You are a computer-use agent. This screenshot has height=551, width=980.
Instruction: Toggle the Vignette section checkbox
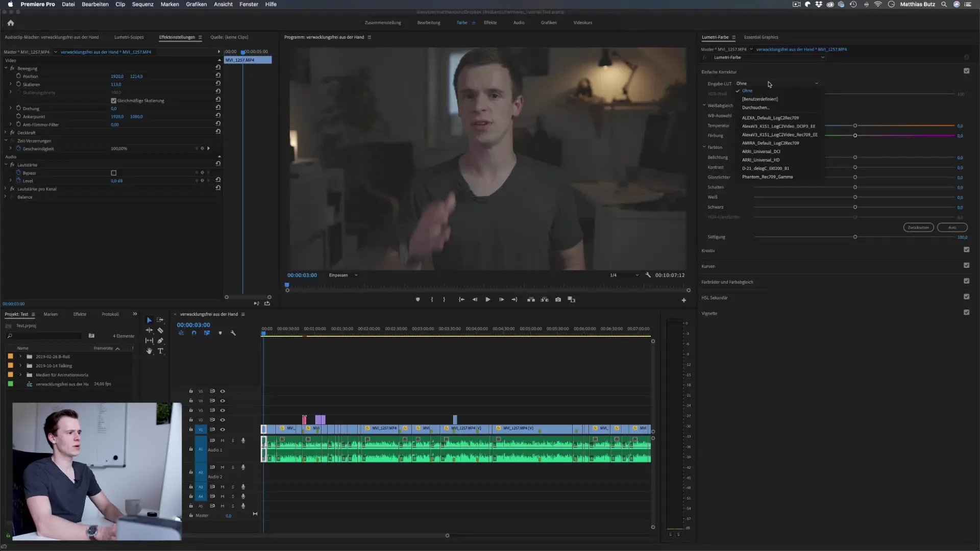pos(966,312)
